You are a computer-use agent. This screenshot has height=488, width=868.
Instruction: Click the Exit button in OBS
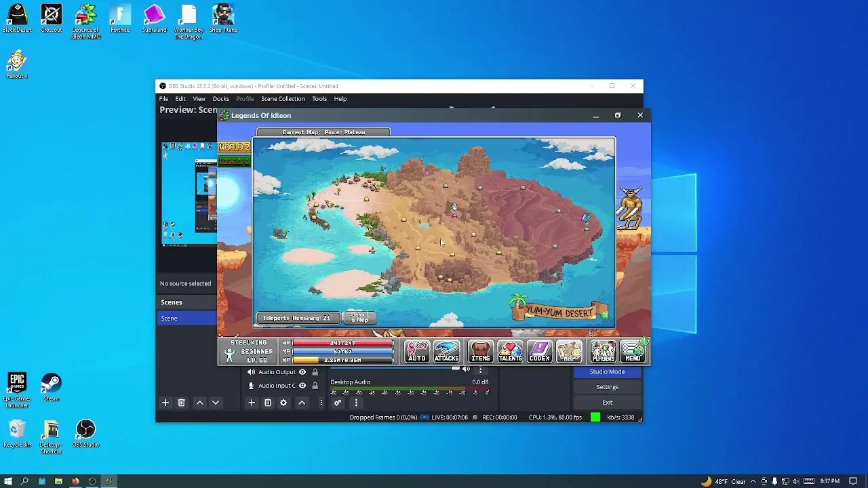607,403
